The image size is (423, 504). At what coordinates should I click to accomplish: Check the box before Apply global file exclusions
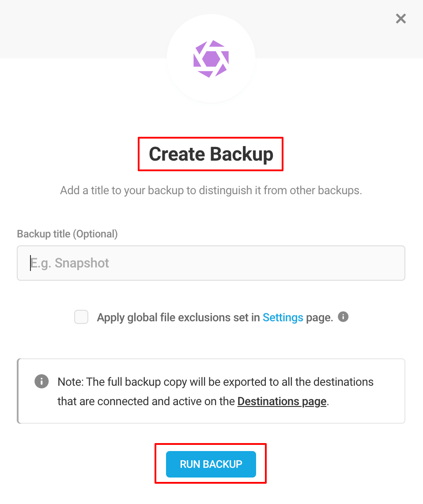(x=81, y=317)
